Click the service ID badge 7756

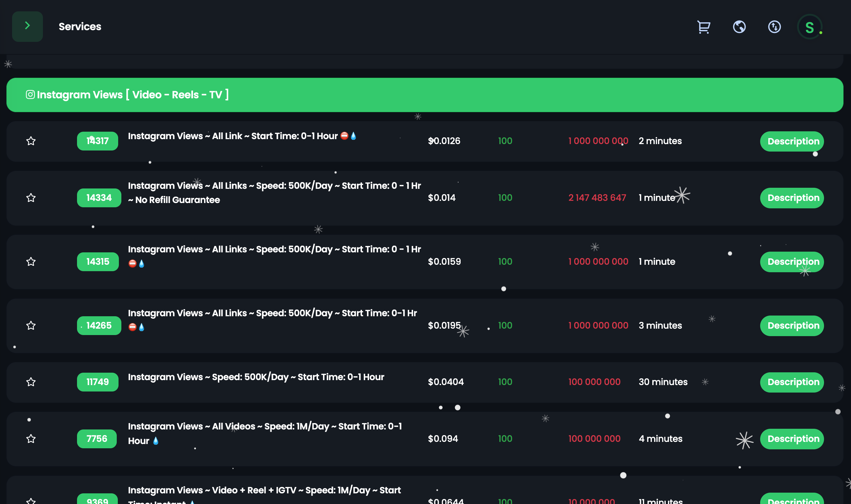[97, 439]
